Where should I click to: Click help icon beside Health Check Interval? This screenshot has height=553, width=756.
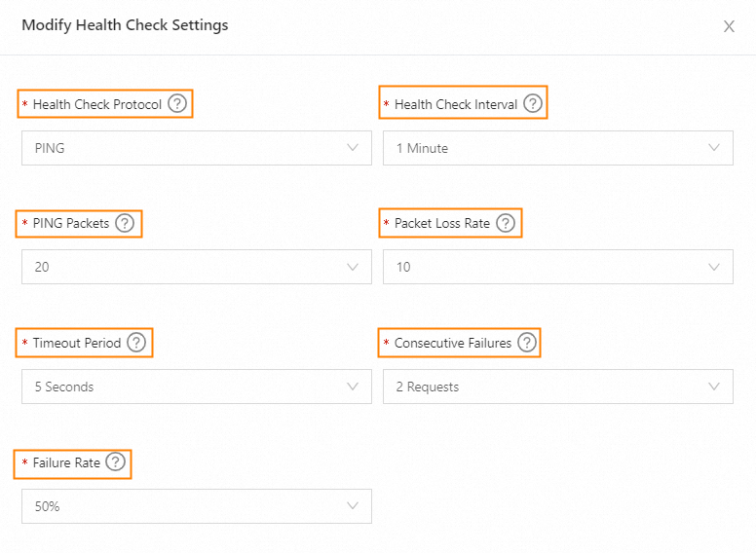[532, 104]
